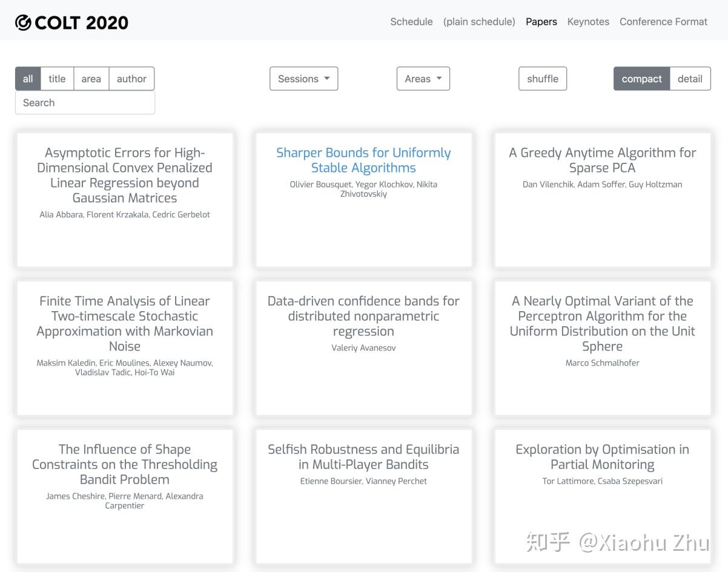Navigate to Conference Format page
This screenshot has height=572, width=728.
pos(663,22)
